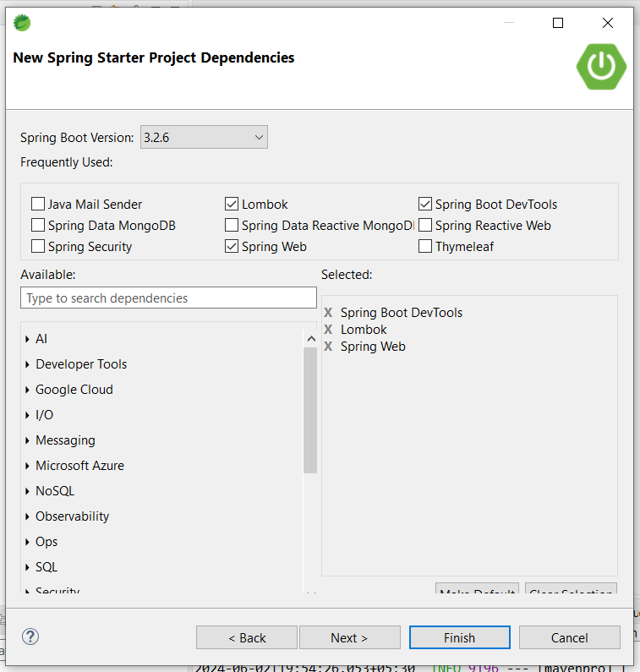Maximize the dependencies dialog window
The image size is (640, 672).
pos(558,23)
